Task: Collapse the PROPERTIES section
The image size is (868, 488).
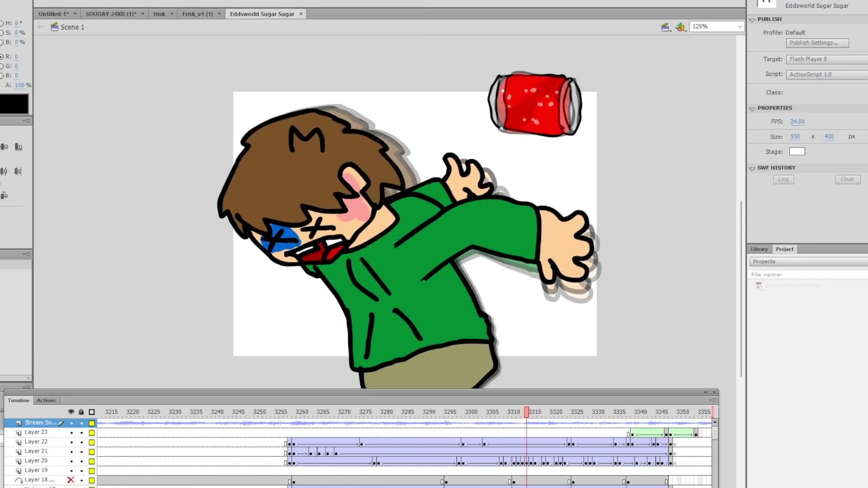Action: 752,109
